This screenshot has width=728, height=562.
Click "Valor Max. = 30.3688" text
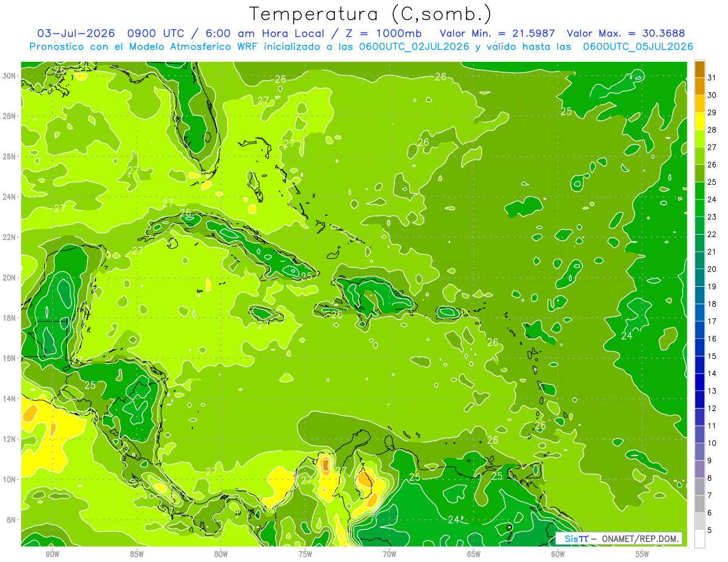coord(626,33)
